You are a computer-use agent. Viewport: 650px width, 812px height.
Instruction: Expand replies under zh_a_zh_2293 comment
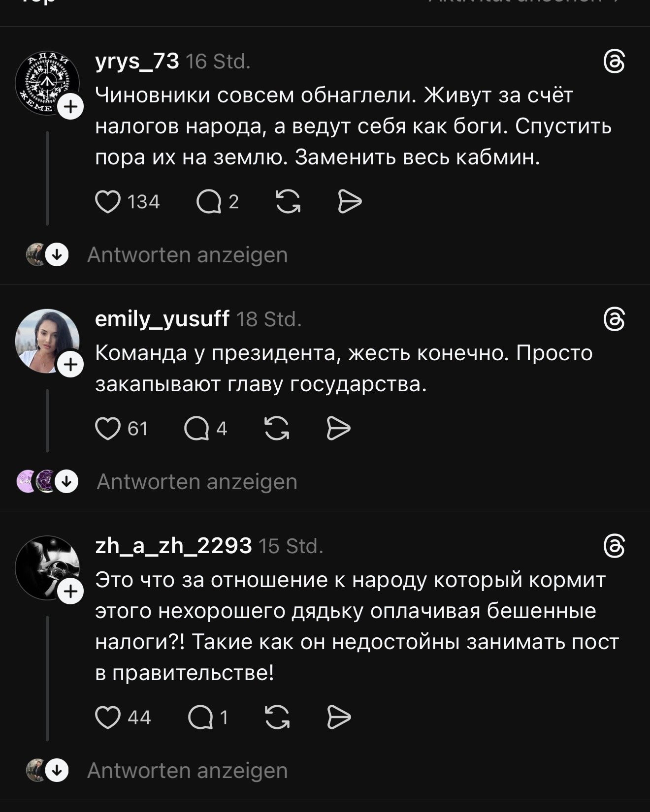[187, 771]
